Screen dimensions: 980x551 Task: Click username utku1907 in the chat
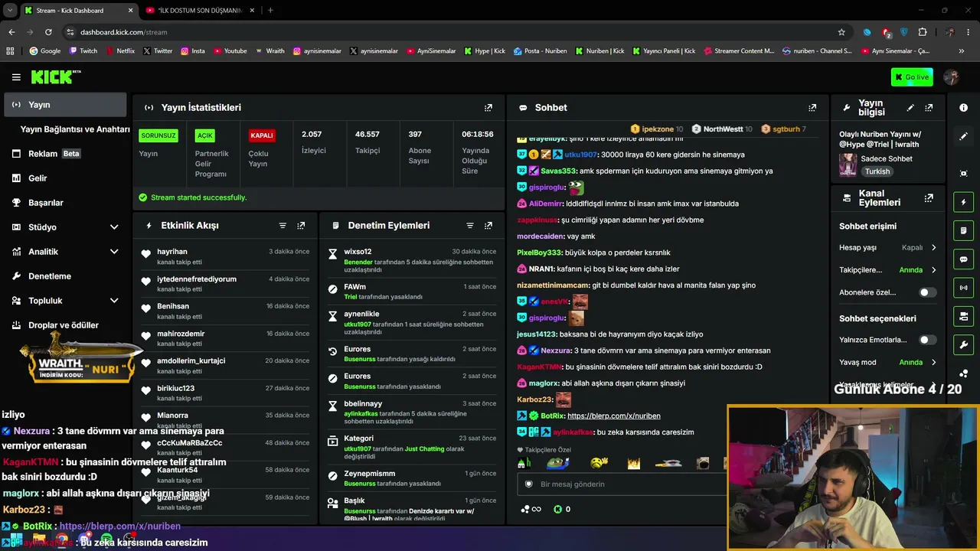(580, 155)
